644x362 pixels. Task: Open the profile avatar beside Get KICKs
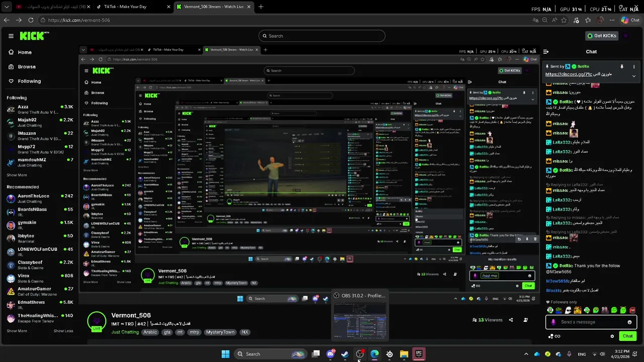point(626,36)
